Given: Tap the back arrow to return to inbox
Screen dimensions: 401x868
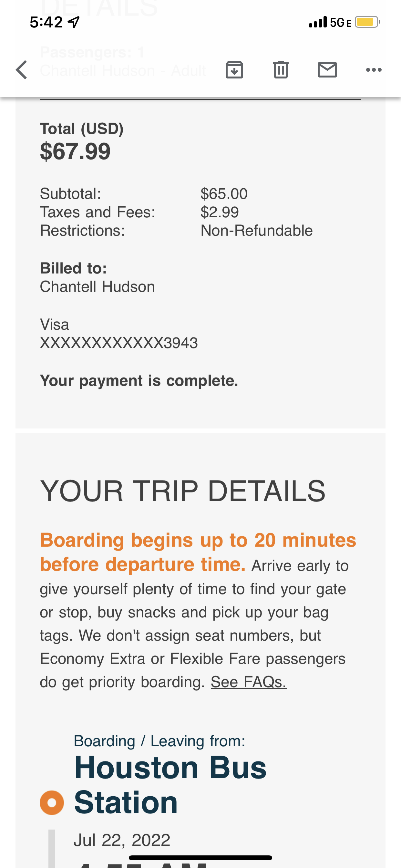Looking at the screenshot, I should tap(22, 70).
